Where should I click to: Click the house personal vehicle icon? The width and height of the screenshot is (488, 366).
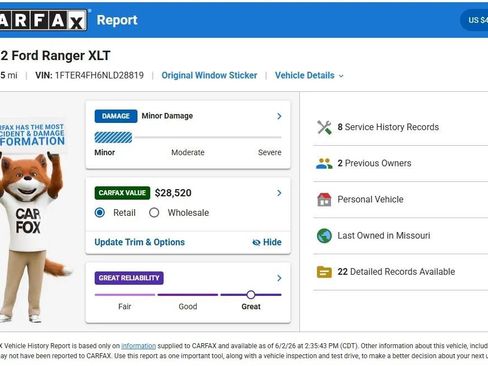coord(324,200)
